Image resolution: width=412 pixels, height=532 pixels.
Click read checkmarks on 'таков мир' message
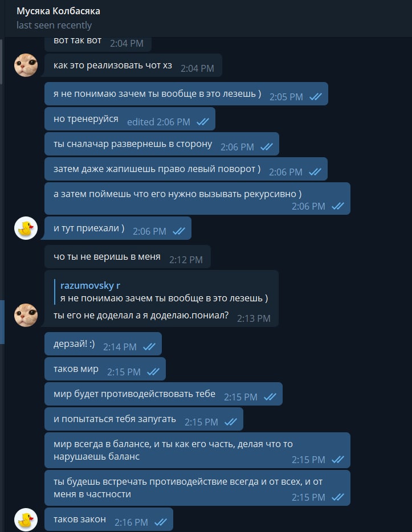coord(153,372)
